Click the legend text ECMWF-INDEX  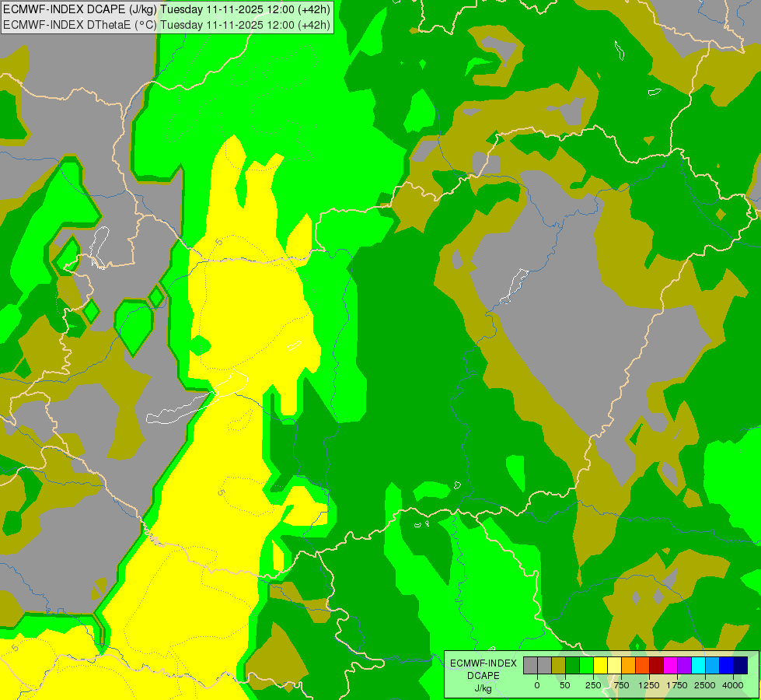(483, 663)
